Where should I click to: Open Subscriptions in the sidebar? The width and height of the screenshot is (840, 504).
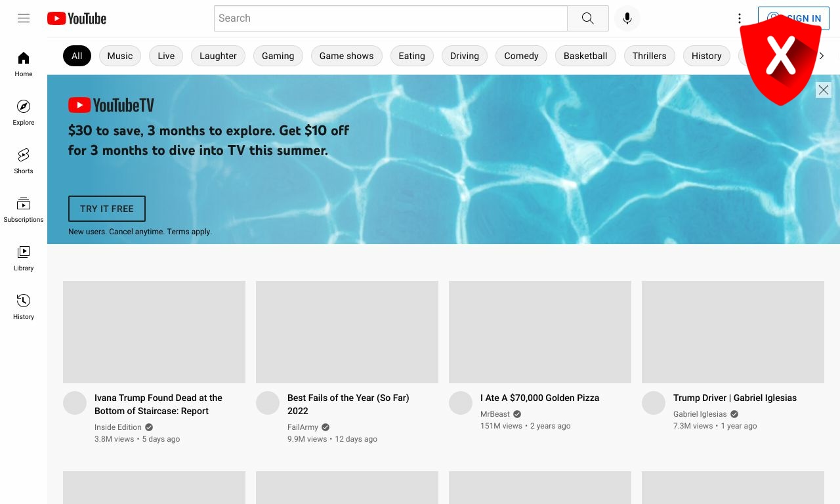pos(24,209)
